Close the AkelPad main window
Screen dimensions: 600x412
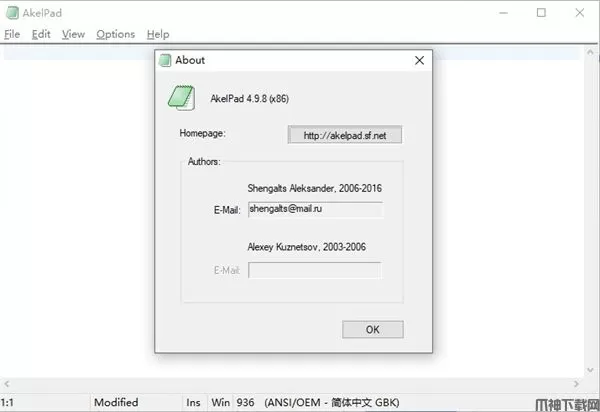(580, 13)
